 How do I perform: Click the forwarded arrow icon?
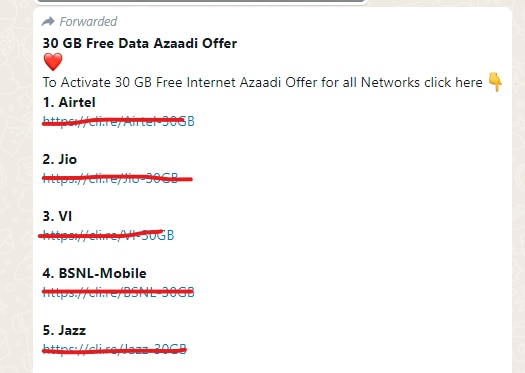48,22
